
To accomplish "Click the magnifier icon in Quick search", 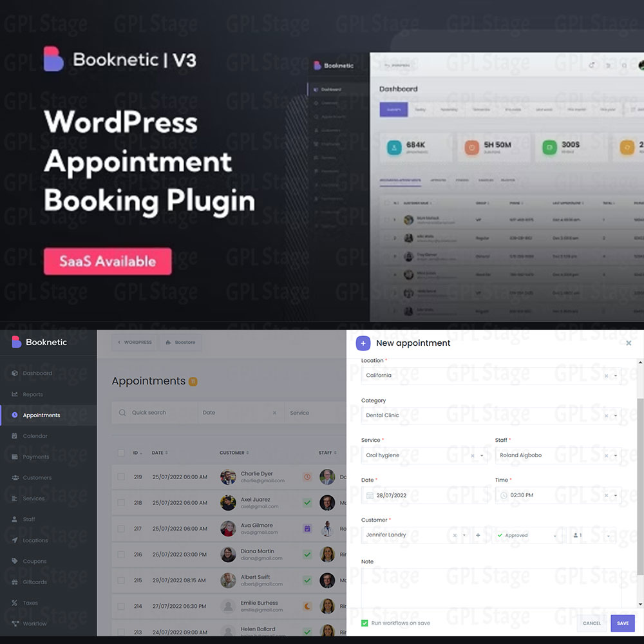I will tap(122, 412).
